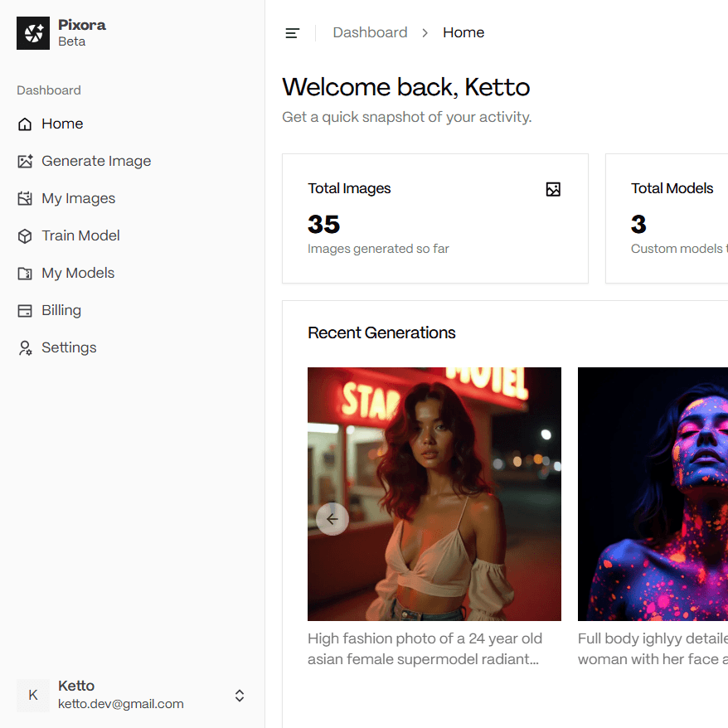Viewport: 728px width, 728px height.
Task: Click the breadcrumb chevron separator
Action: click(425, 33)
